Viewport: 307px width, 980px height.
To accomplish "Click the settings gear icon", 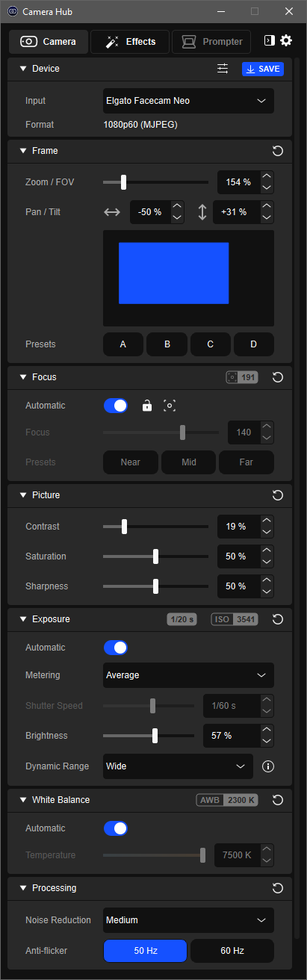I will 286,41.
